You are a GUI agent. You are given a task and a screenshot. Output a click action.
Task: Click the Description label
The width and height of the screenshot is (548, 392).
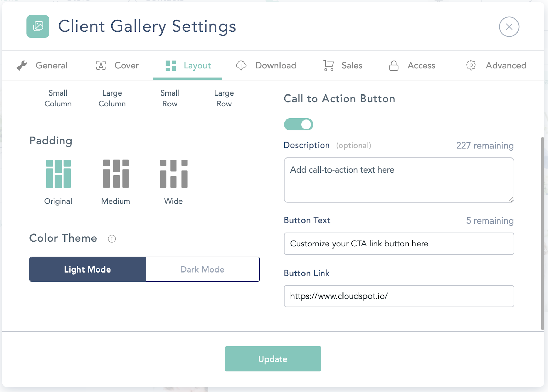coord(307,145)
